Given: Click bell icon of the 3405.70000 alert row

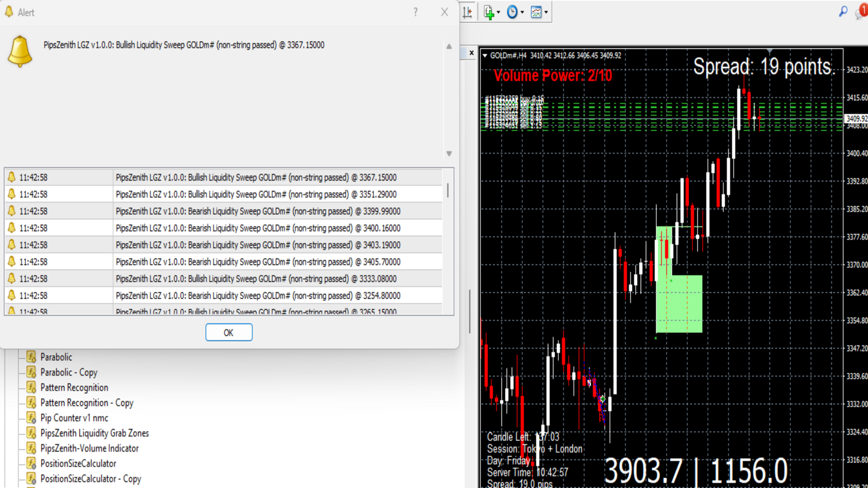Looking at the screenshot, I should click(x=12, y=261).
